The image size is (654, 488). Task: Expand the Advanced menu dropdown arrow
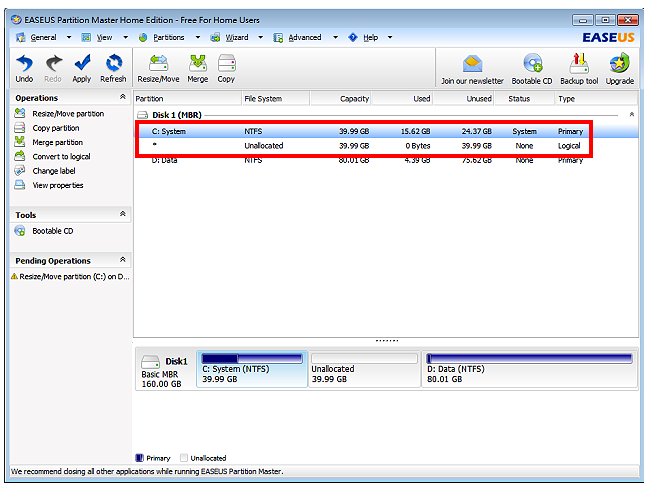click(x=335, y=37)
